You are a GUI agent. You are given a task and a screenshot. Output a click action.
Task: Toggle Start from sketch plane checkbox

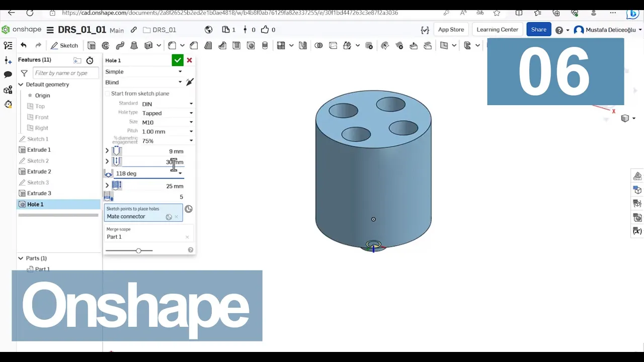point(107,94)
